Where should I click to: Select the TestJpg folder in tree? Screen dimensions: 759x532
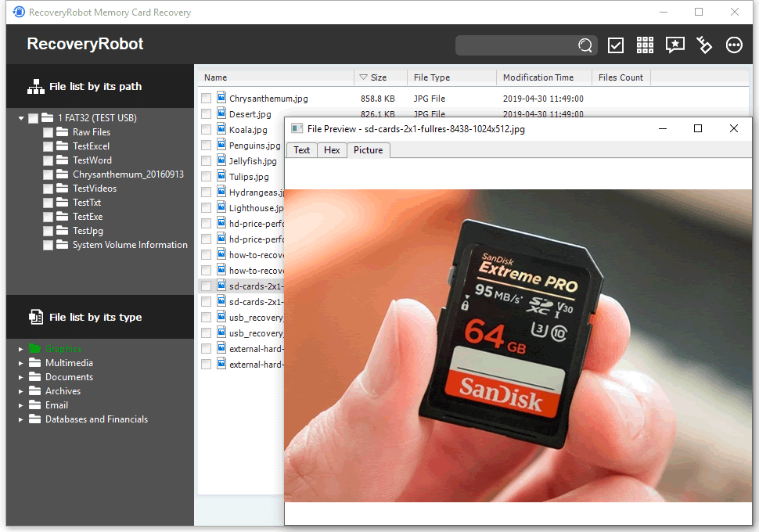[88, 231]
